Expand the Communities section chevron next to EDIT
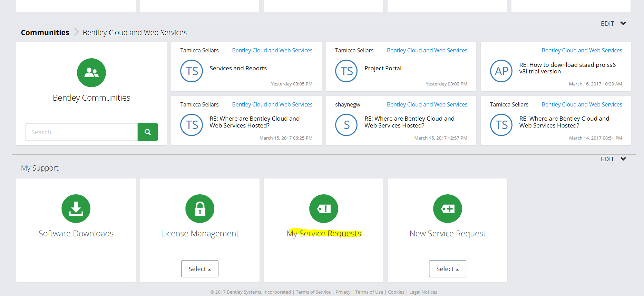644x296 pixels. pos(623,23)
